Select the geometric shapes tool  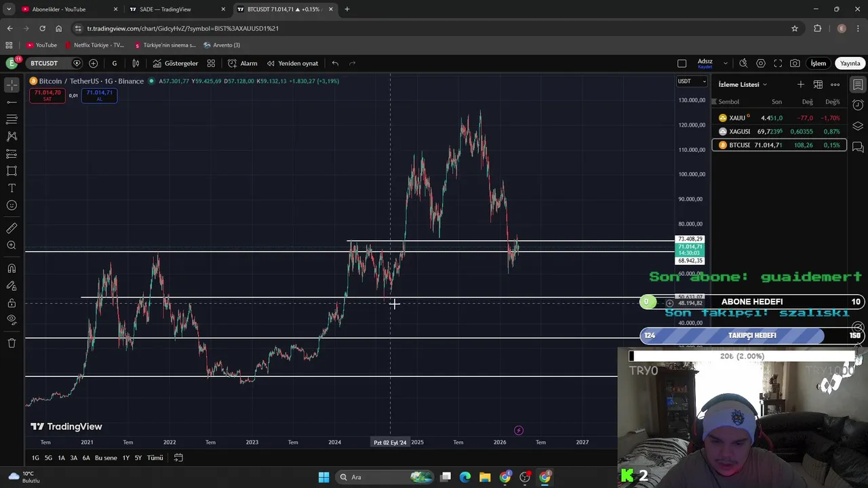click(x=12, y=171)
